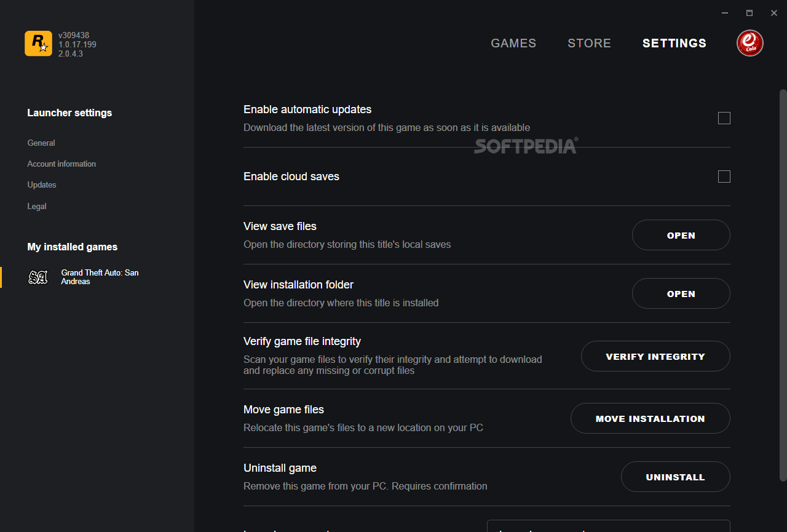The height and width of the screenshot is (532, 787).
Task: Click the 'Launcher settings' heading
Action: [69, 113]
